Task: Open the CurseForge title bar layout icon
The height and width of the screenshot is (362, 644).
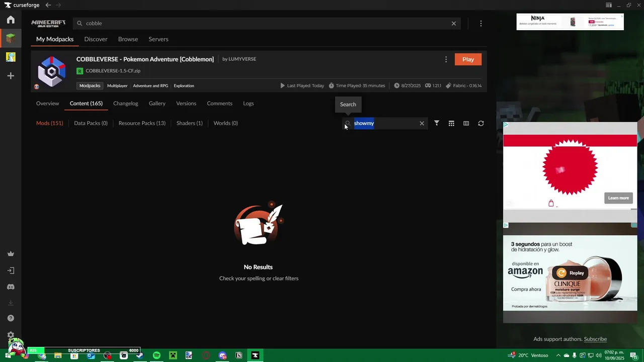Action: 609,5
